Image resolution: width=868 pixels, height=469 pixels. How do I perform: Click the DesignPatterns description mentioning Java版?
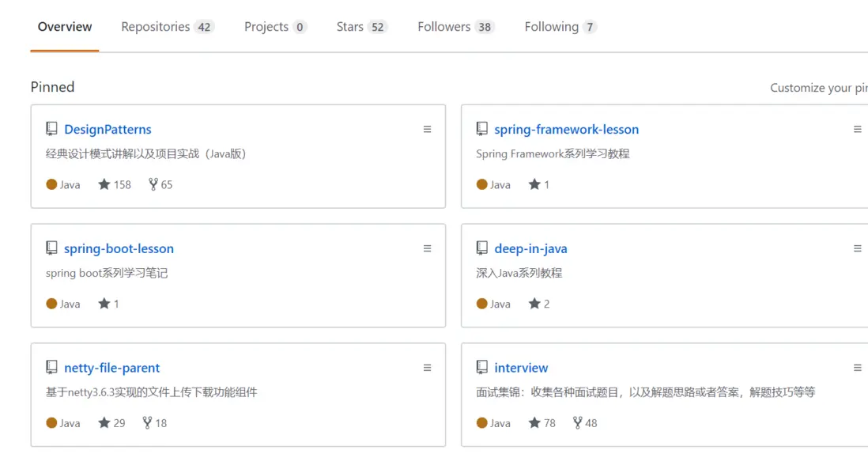(x=145, y=154)
